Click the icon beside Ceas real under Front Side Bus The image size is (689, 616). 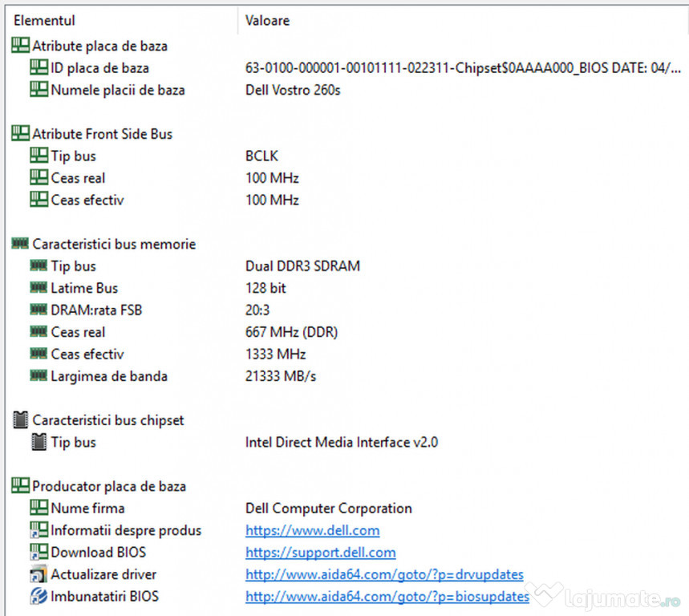click(39, 177)
